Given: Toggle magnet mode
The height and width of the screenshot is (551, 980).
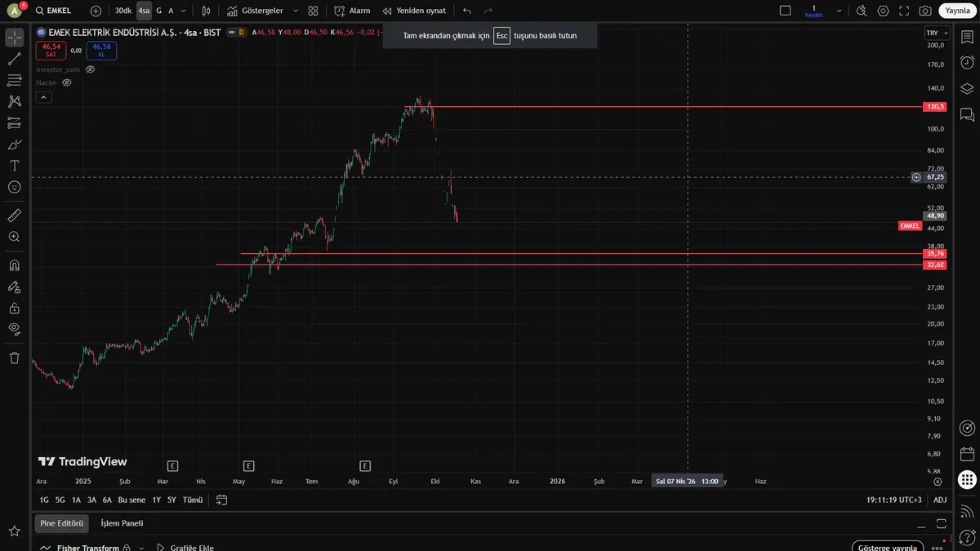Looking at the screenshot, I should 15,265.
